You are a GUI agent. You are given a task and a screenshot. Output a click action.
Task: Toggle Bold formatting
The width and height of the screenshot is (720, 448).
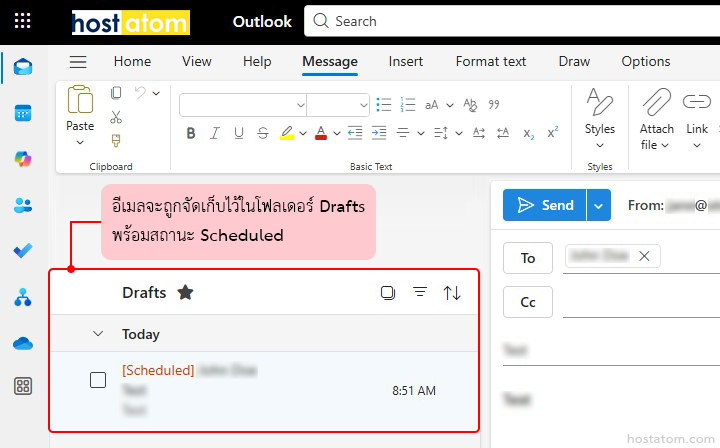[191, 134]
